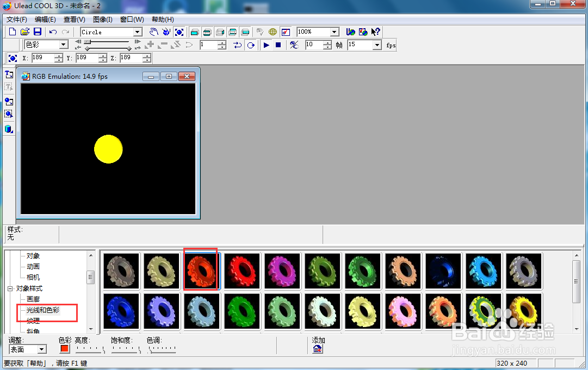588x370 pixels.
Task: Click the Insert Text tool in the left toolbar
Action: point(9,74)
